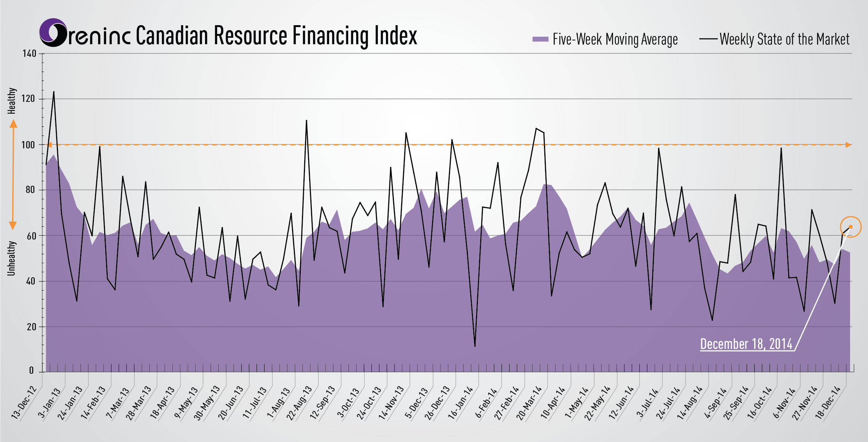Screen dimensions: 868x442
Task: Click the x-axis date 10-Apr-14
Action: (x=552, y=403)
